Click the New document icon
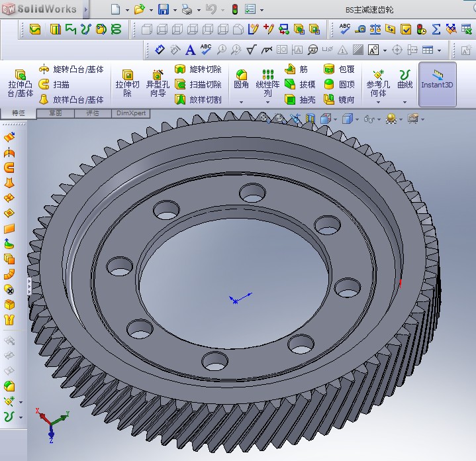Viewport: 476px width, 461px height. coord(116,9)
